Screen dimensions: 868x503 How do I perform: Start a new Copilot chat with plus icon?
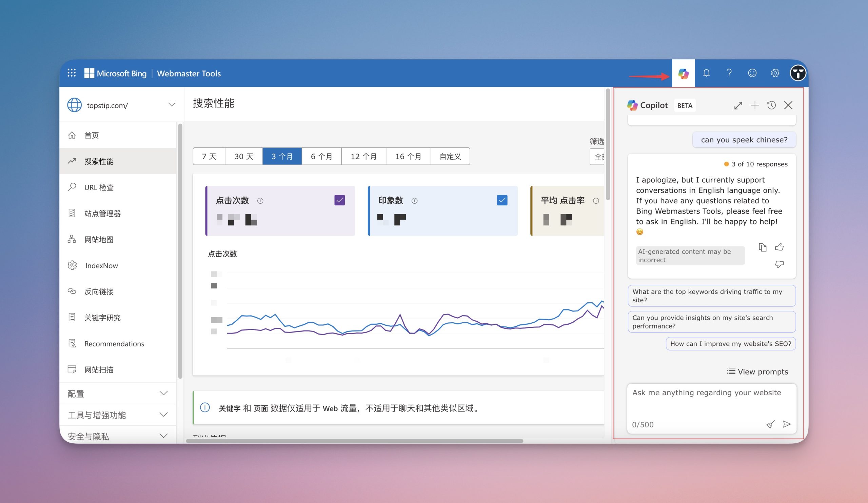[x=755, y=105]
